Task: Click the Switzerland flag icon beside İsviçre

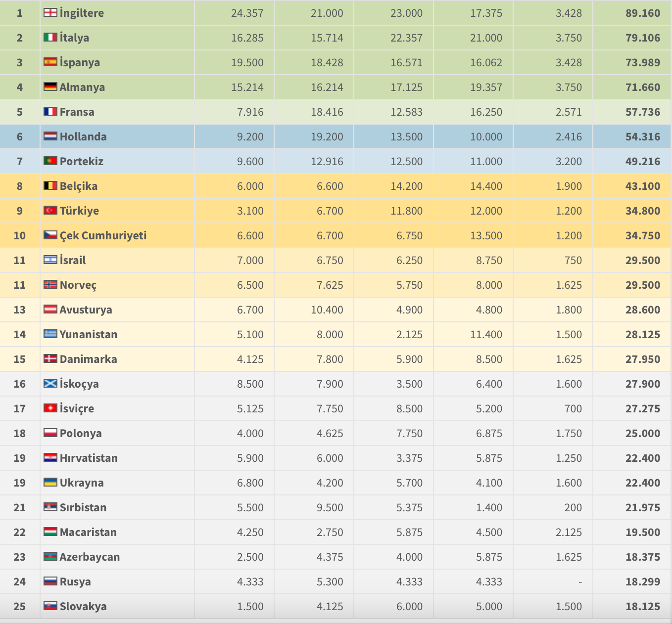Action: coord(50,407)
